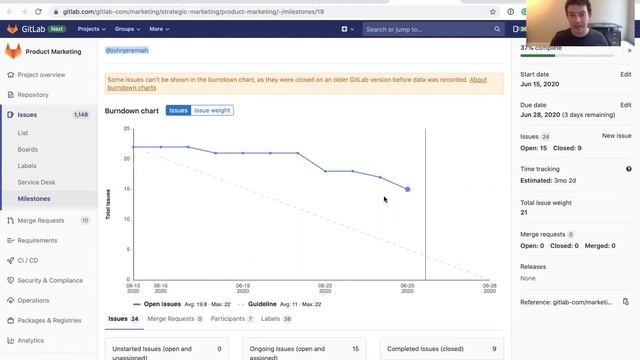
Task: Open the More dropdown menu
Action: [x=159, y=29]
